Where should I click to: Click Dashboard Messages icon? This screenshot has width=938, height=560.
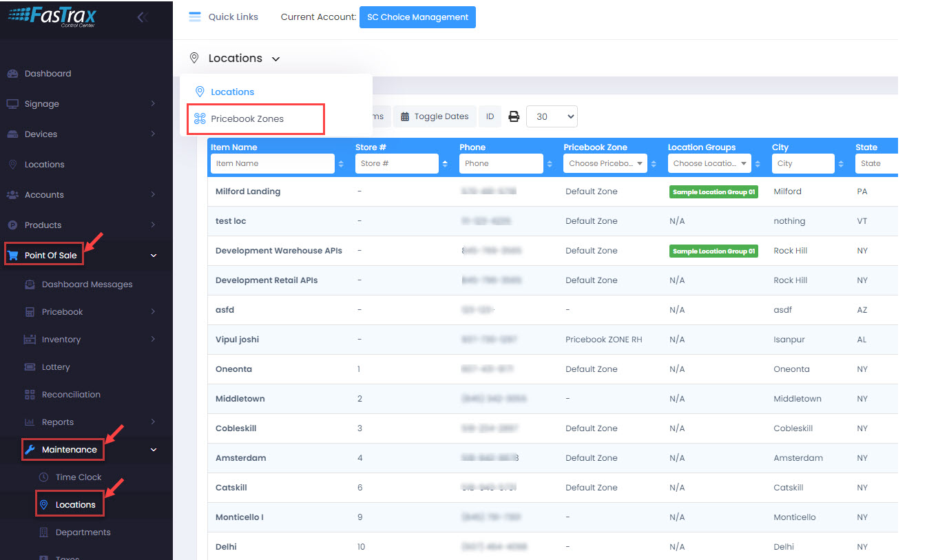(x=30, y=284)
